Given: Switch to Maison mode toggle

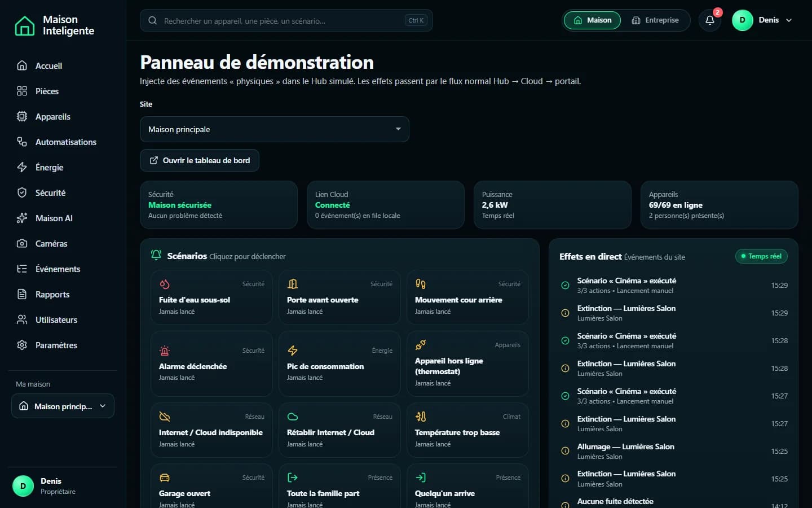Looking at the screenshot, I should pos(592,20).
